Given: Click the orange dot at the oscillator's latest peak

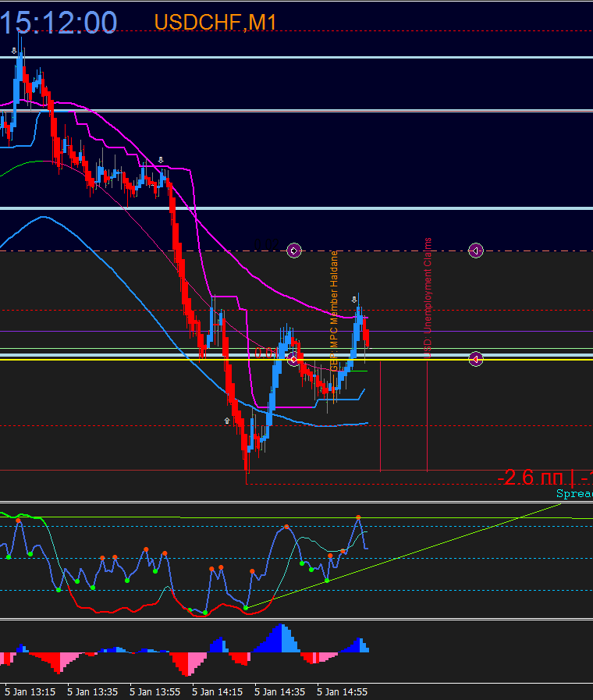Looking at the screenshot, I should pyautogui.click(x=358, y=517).
